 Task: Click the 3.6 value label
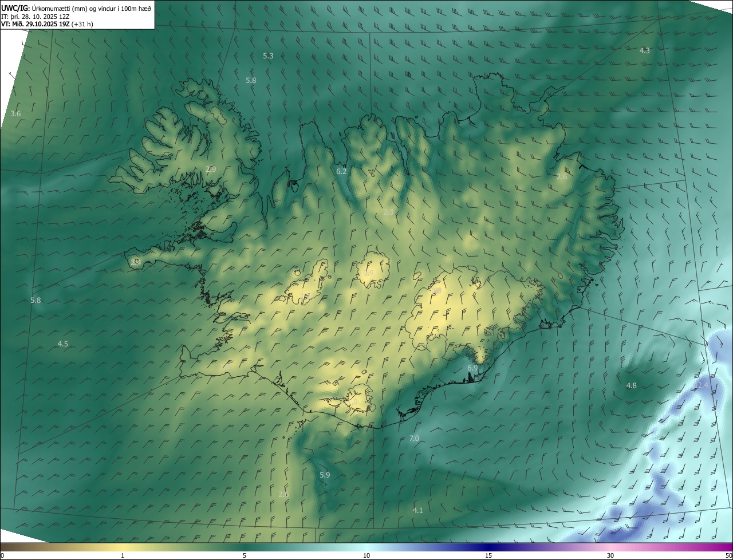point(15,114)
